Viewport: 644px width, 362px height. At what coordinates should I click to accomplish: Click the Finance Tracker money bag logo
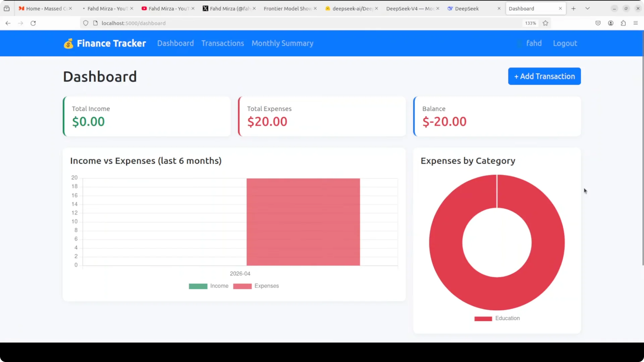(68, 44)
